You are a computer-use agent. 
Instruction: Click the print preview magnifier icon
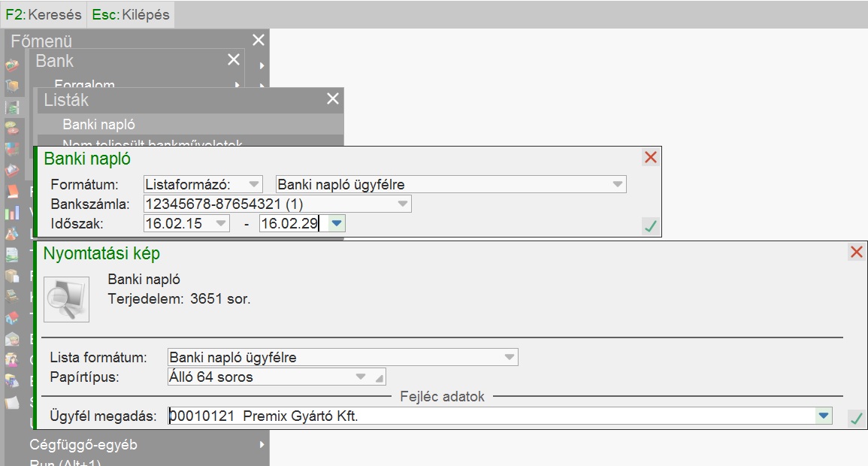(66, 299)
